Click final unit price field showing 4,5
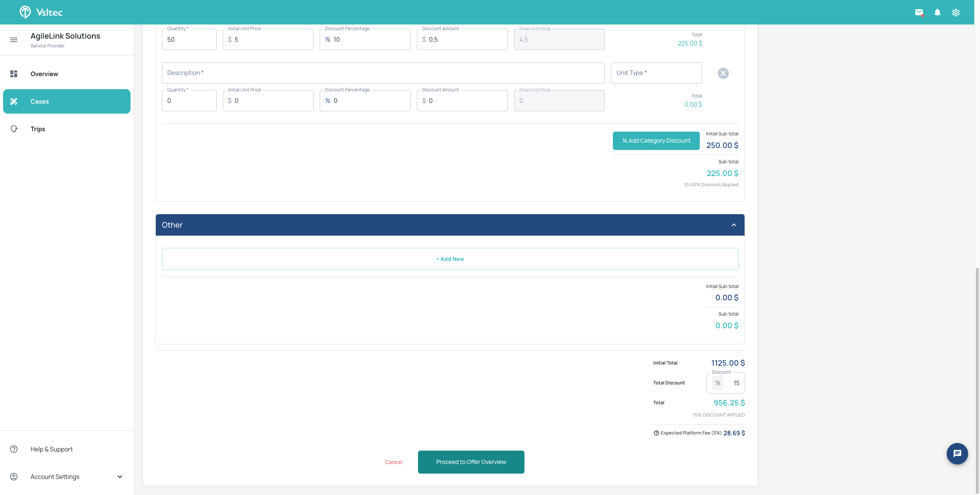980x495 pixels. pyautogui.click(x=559, y=39)
